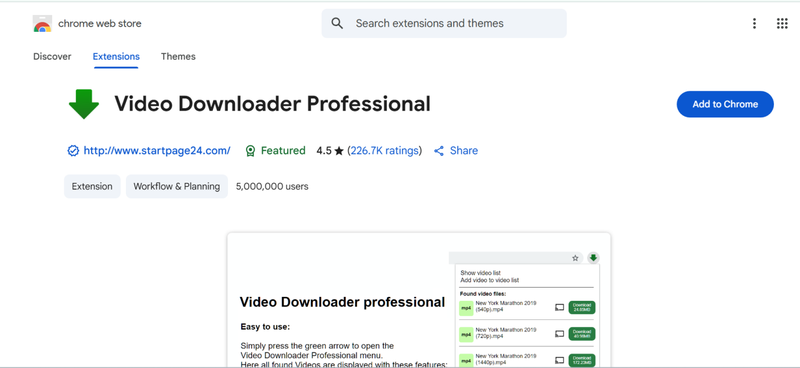The width and height of the screenshot is (800, 368).
Task: Click the magnifier icon in search bar
Action: point(337,23)
